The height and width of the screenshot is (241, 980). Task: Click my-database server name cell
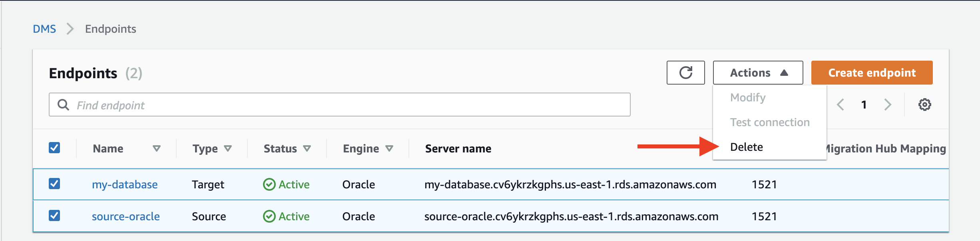pyautogui.click(x=570, y=184)
